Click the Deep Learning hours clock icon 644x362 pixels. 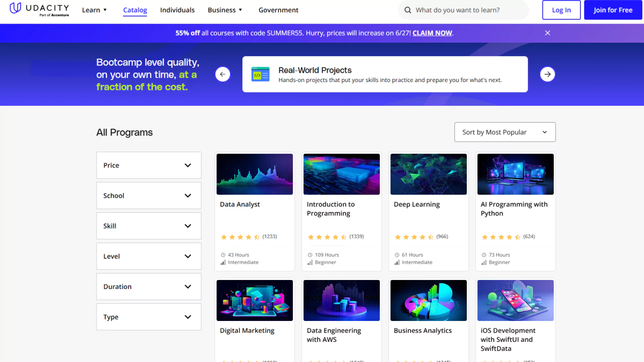[397, 255]
